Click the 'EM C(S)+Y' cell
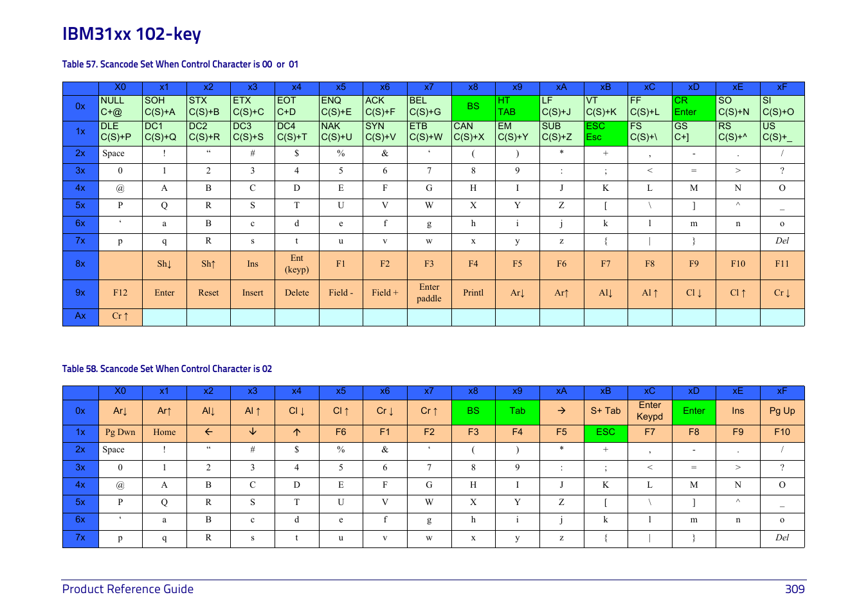Viewport: 868px width, 613px height. tap(518, 132)
